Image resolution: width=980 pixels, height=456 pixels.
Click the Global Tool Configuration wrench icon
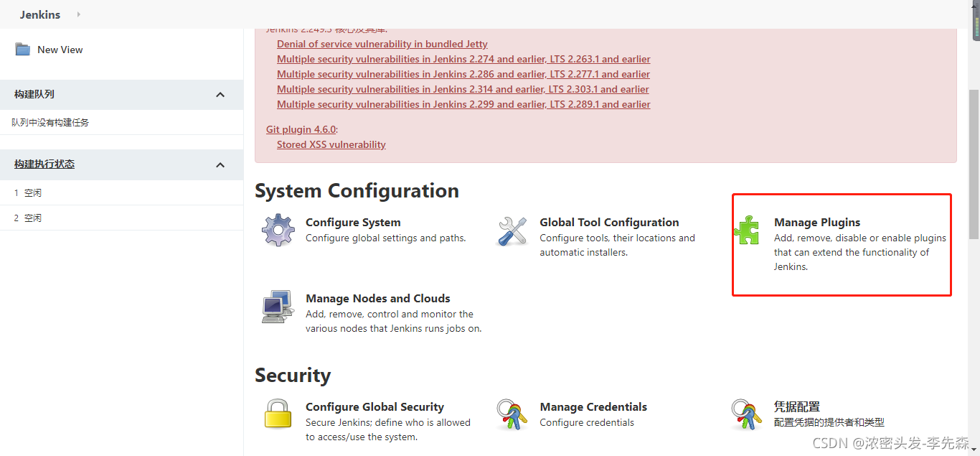(513, 231)
